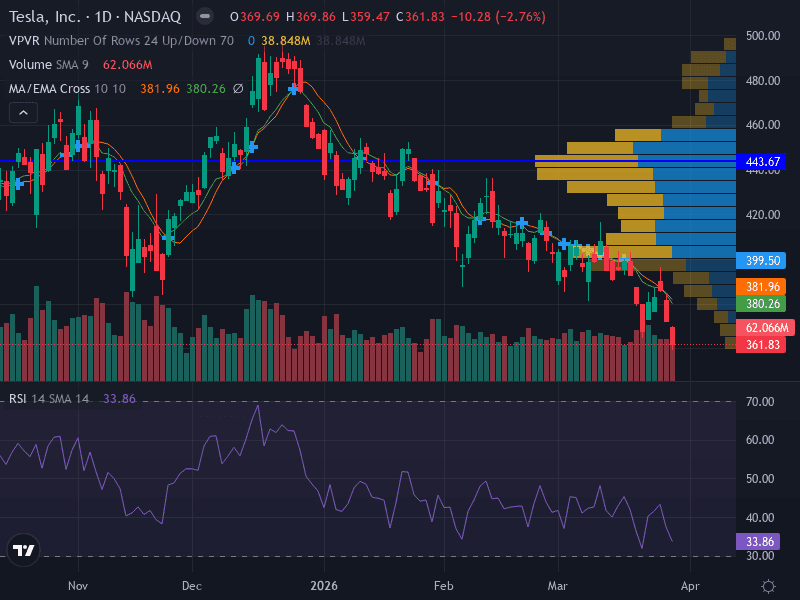Screen dimensions: 800x600
Task: Open chart settings gear icon
Action: pos(768,586)
